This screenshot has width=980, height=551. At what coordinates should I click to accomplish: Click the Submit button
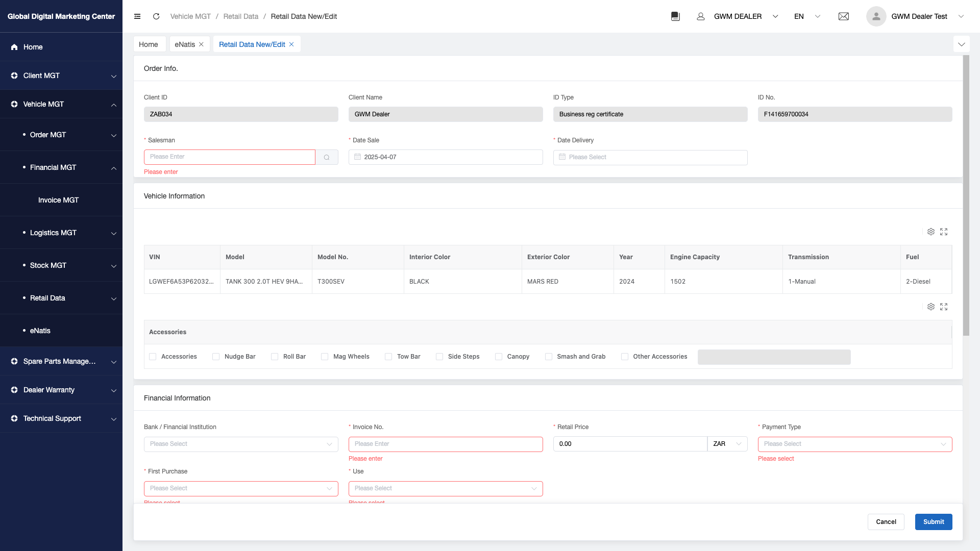(x=934, y=522)
